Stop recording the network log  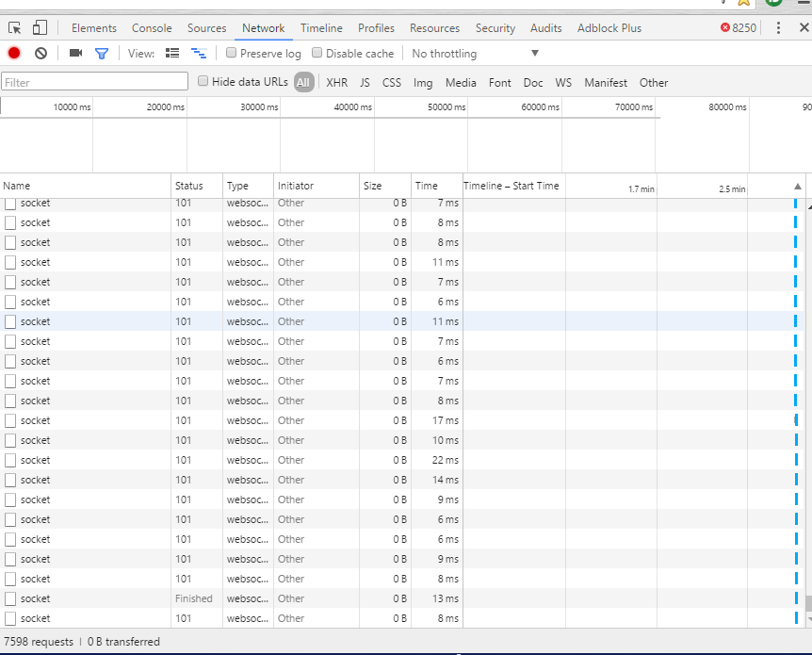(x=14, y=53)
